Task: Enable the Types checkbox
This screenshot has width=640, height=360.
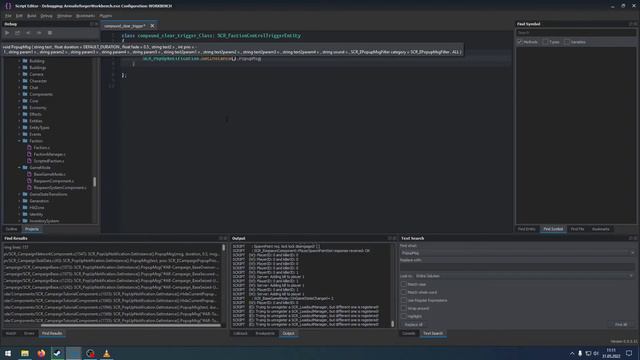Action: 545,42
